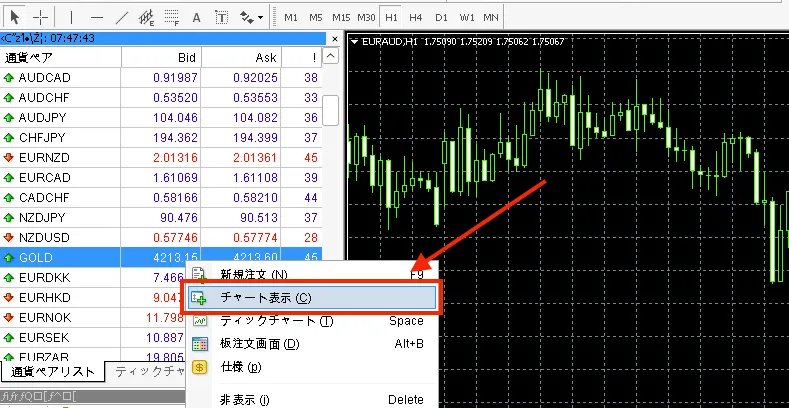
Task: Open 板注文画面 depth of market entry
Action: pyautogui.click(x=259, y=344)
